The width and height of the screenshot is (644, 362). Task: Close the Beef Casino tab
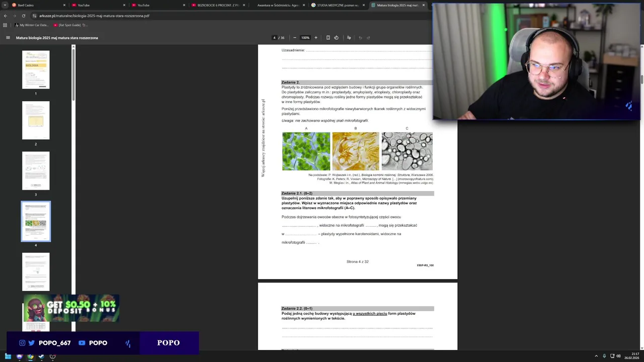64,5
